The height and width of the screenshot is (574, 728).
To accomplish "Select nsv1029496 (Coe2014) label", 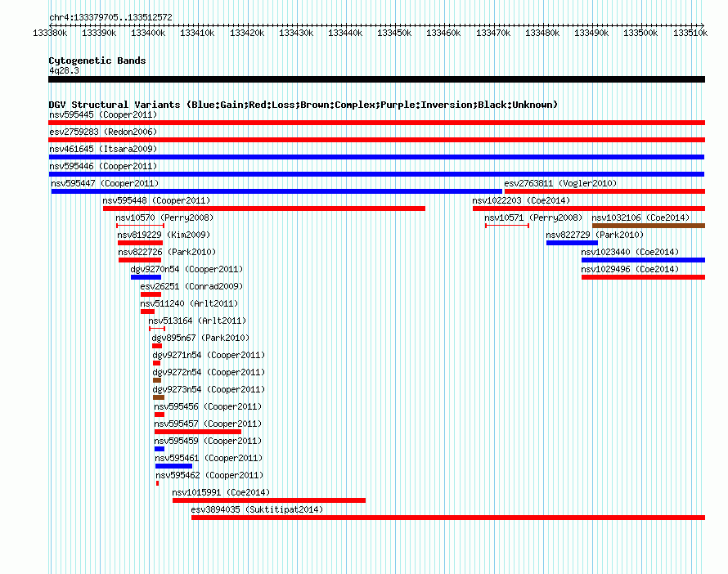I will pos(630,269).
